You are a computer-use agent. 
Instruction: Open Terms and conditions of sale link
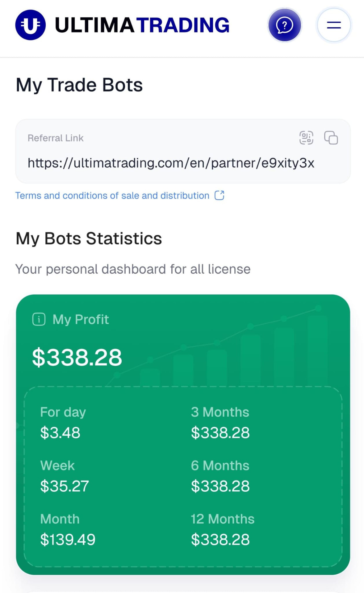click(112, 196)
